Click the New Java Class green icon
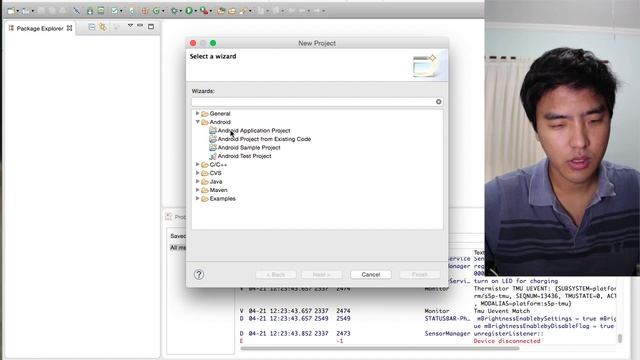The height and width of the screenshot is (360, 640). coord(156,11)
